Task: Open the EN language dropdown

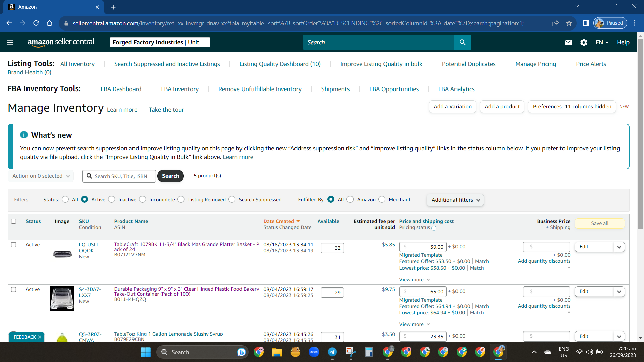Action: tap(602, 42)
